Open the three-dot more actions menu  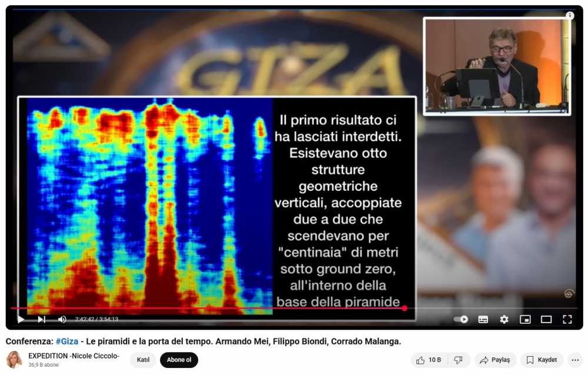(575, 360)
